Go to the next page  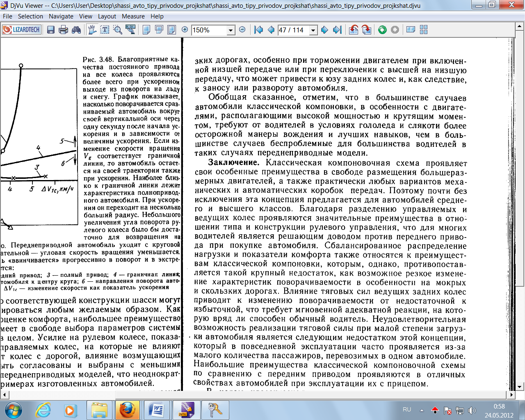click(325, 30)
